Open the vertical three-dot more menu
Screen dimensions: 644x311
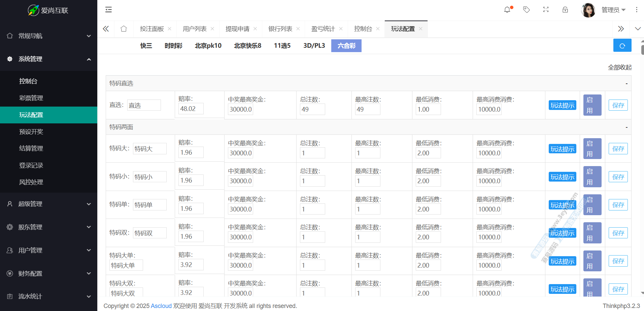[636, 10]
